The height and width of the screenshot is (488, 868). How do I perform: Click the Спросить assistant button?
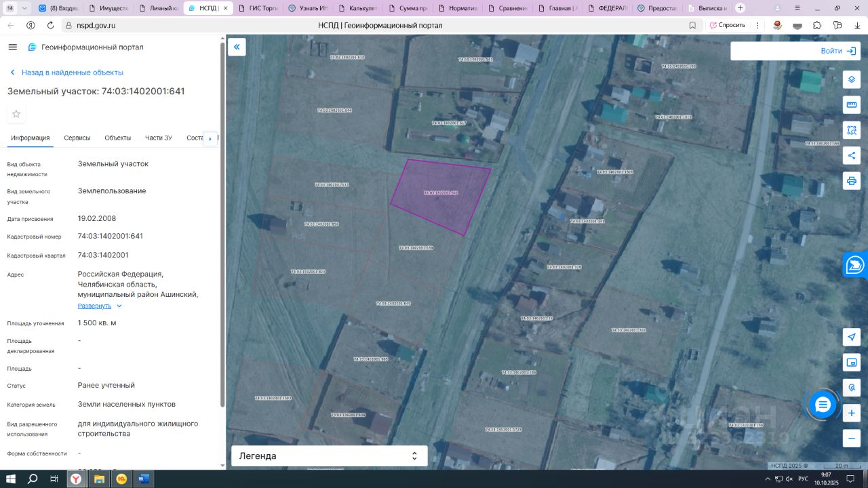(726, 25)
